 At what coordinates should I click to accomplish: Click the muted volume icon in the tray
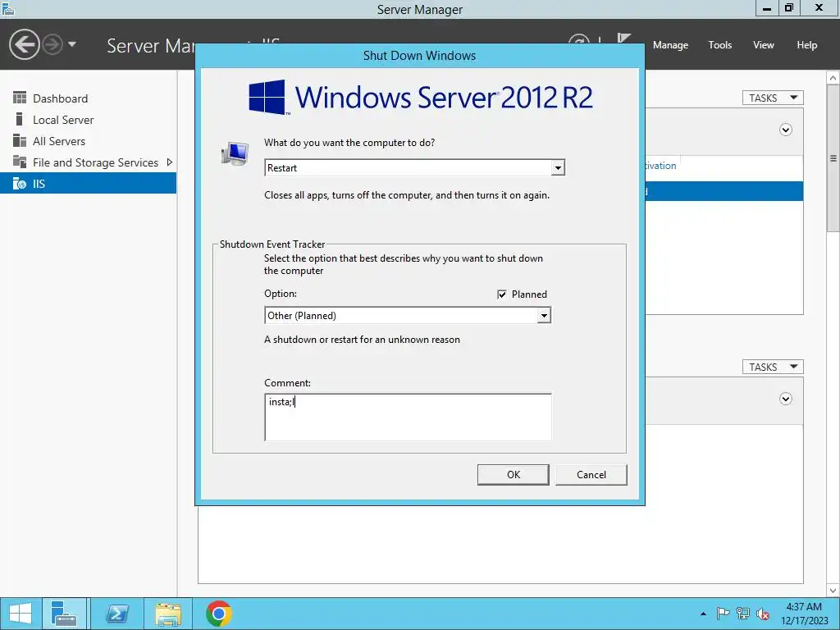tap(763, 614)
